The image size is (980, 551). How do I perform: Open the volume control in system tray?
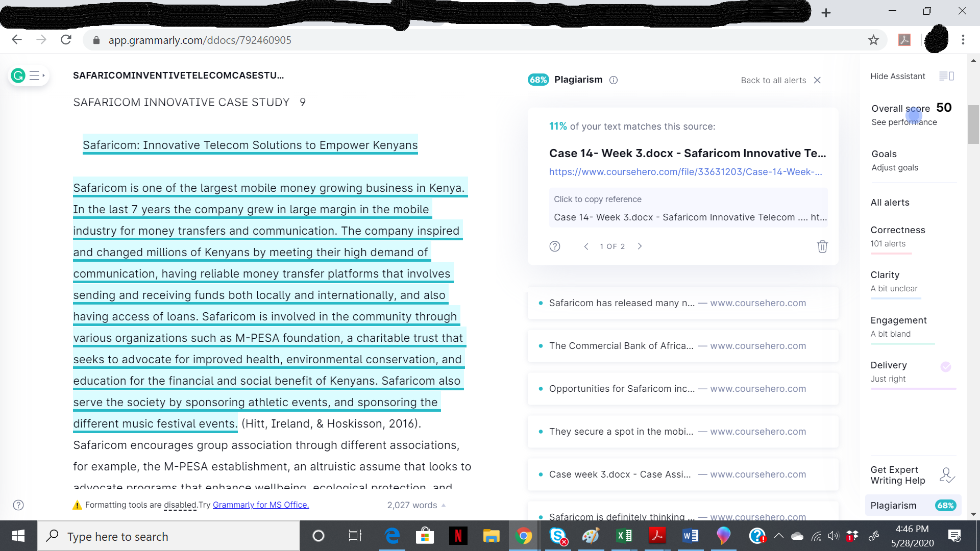pyautogui.click(x=834, y=536)
